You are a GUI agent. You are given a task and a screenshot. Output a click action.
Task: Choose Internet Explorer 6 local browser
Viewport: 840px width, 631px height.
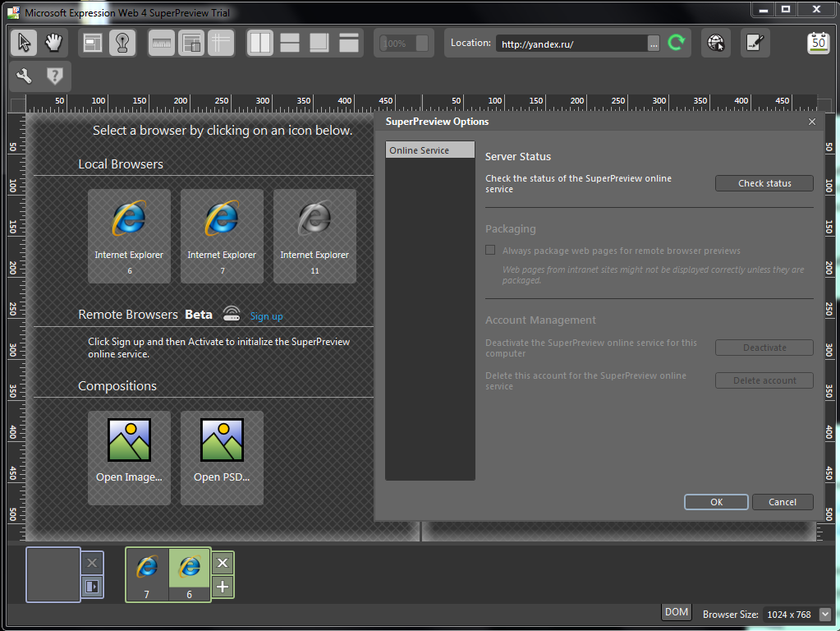[x=129, y=236]
